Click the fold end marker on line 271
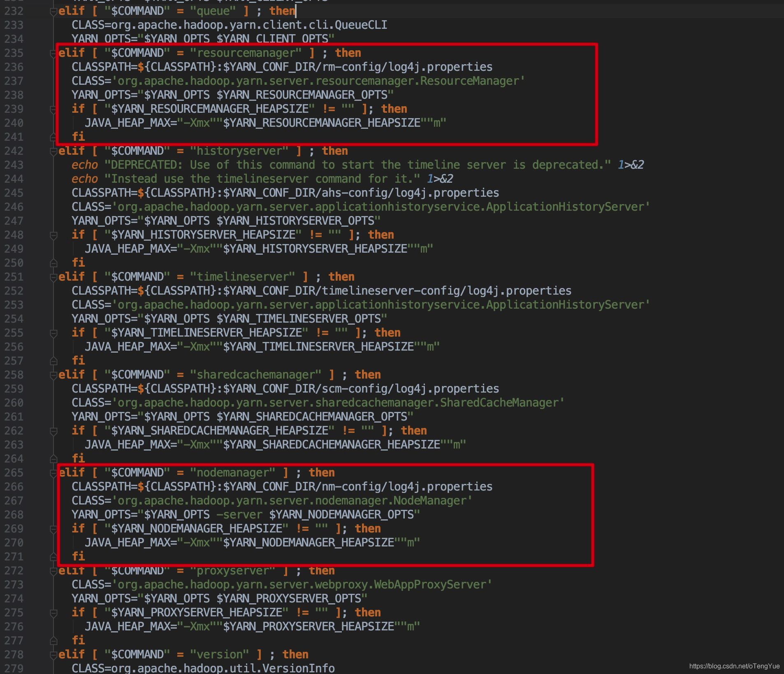The height and width of the screenshot is (674, 784). 53,557
